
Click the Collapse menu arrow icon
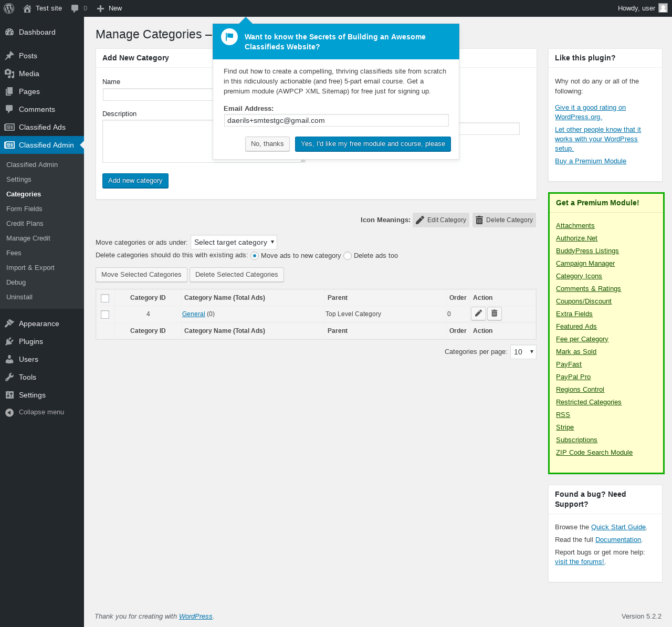(9, 412)
